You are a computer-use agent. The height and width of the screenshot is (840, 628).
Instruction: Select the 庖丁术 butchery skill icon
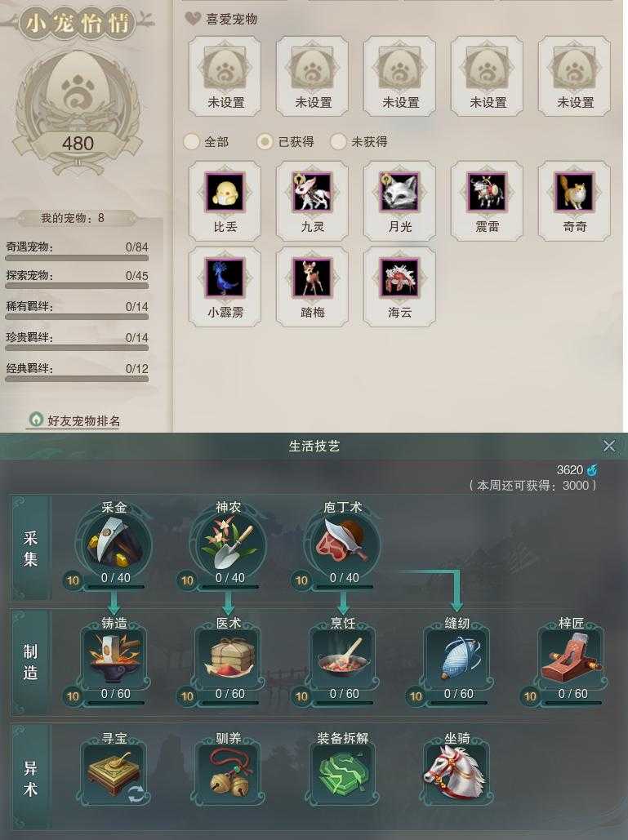pyautogui.click(x=342, y=544)
